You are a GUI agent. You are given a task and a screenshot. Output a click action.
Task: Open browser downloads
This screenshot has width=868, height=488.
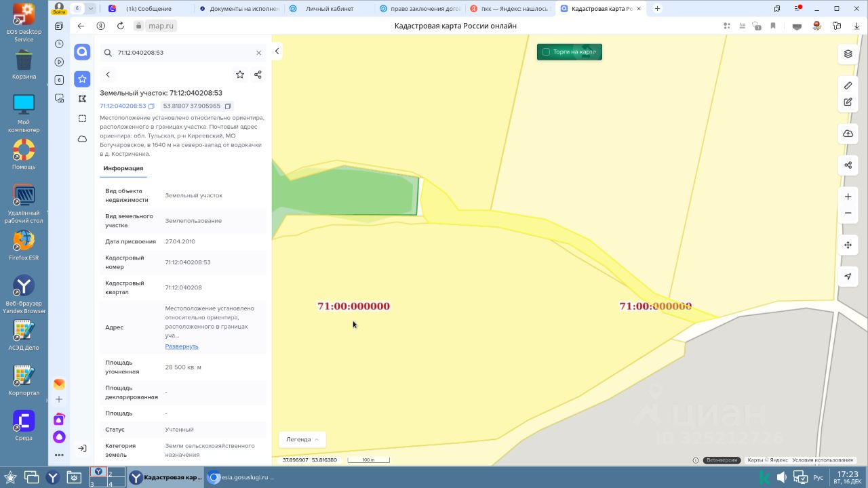857,26
